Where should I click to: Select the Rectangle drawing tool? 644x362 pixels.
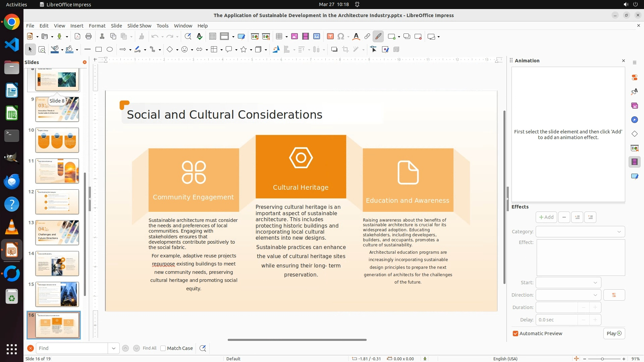pyautogui.click(x=99, y=50)
